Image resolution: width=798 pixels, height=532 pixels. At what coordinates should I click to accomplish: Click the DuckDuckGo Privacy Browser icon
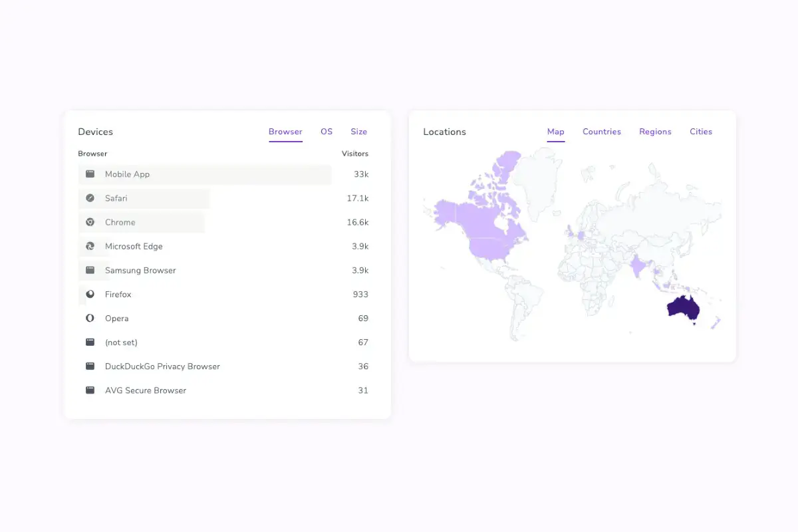90,366
